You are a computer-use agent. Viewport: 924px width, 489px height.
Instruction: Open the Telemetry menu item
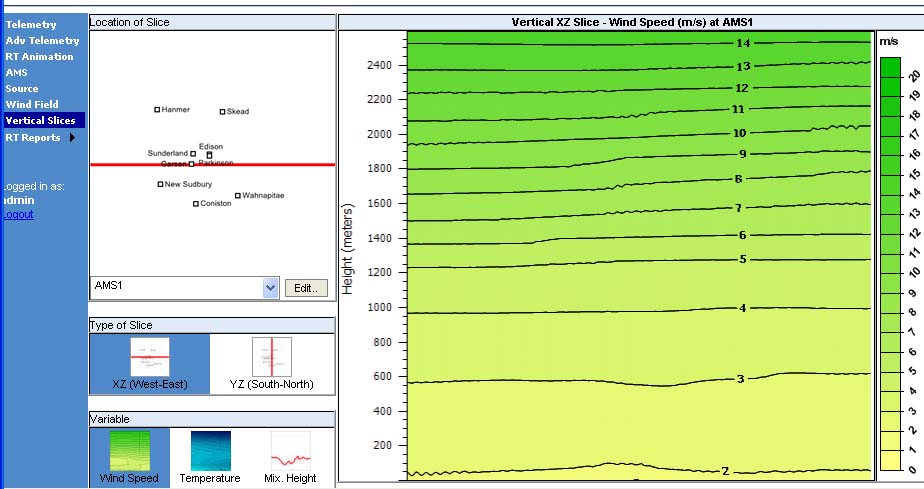[31, 24]
